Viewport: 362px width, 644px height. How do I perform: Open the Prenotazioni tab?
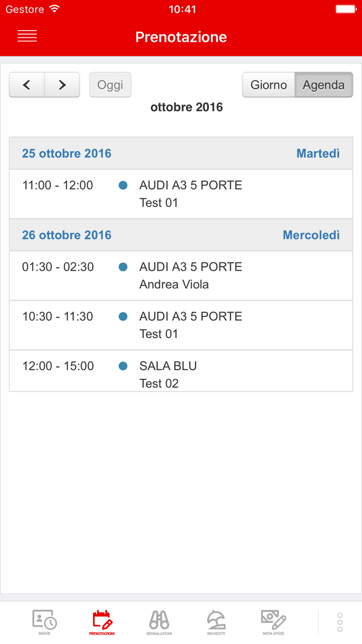coord(102,622)
